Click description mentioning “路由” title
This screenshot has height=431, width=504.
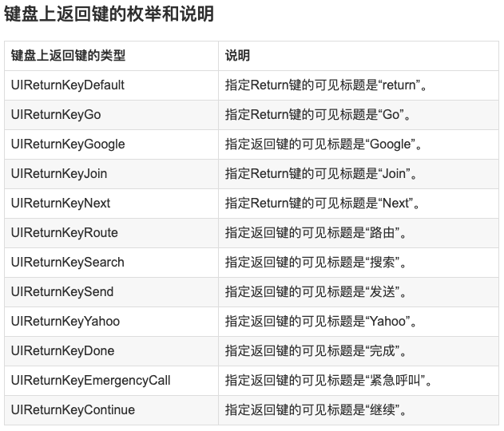pyautogui.click(x=359, y=233)
